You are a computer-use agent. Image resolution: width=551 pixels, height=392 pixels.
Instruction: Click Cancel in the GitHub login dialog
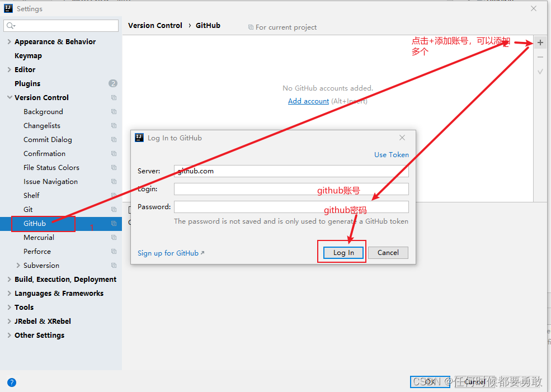[388, 253]
